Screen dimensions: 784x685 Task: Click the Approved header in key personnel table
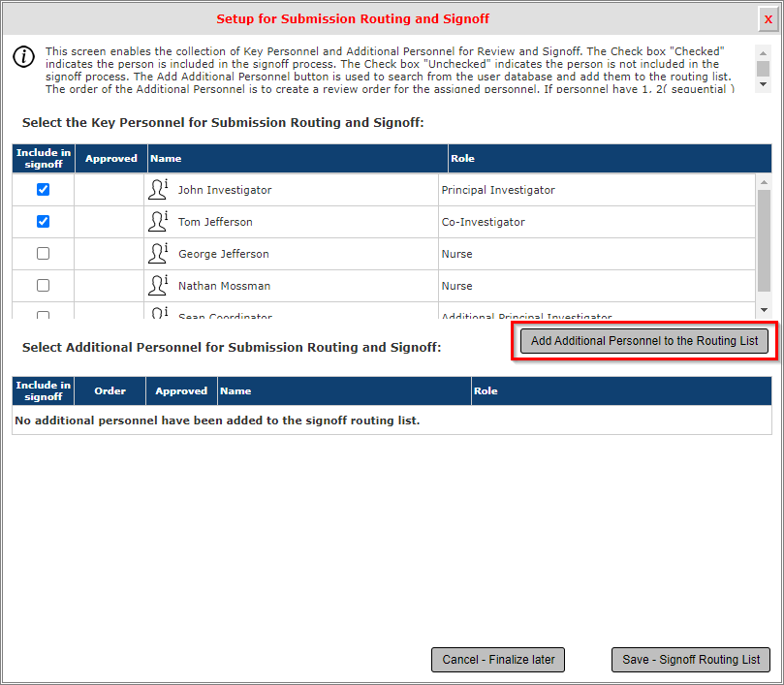[111, 159]
